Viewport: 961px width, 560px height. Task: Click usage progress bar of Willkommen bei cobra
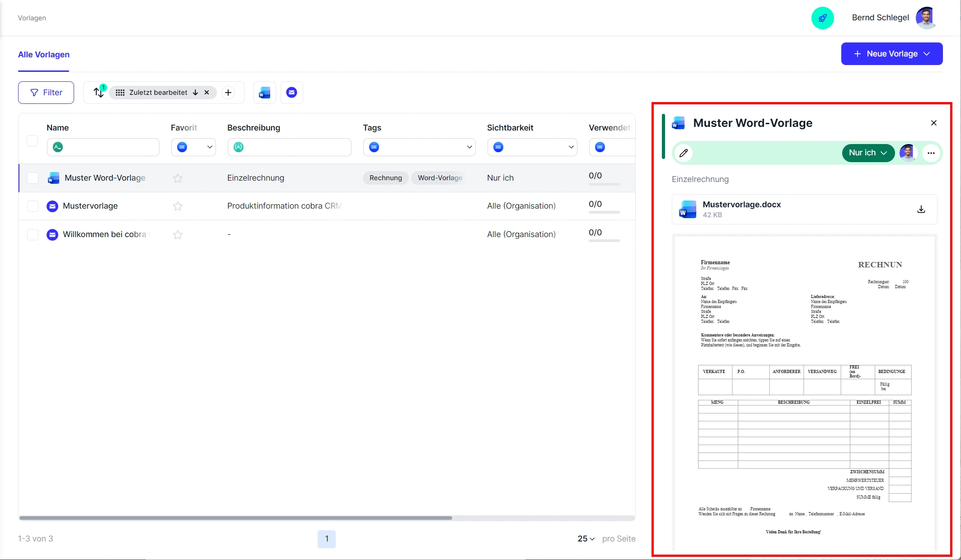604,241
